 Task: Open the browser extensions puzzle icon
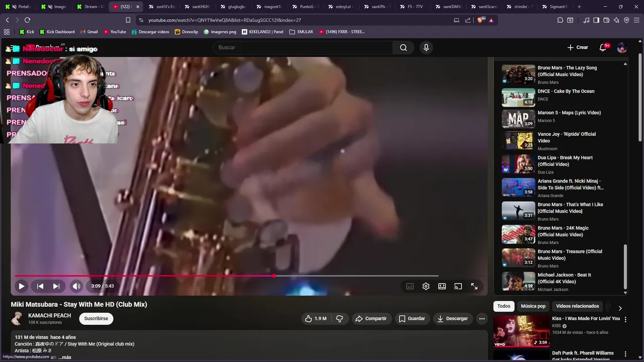pos(560,20)
